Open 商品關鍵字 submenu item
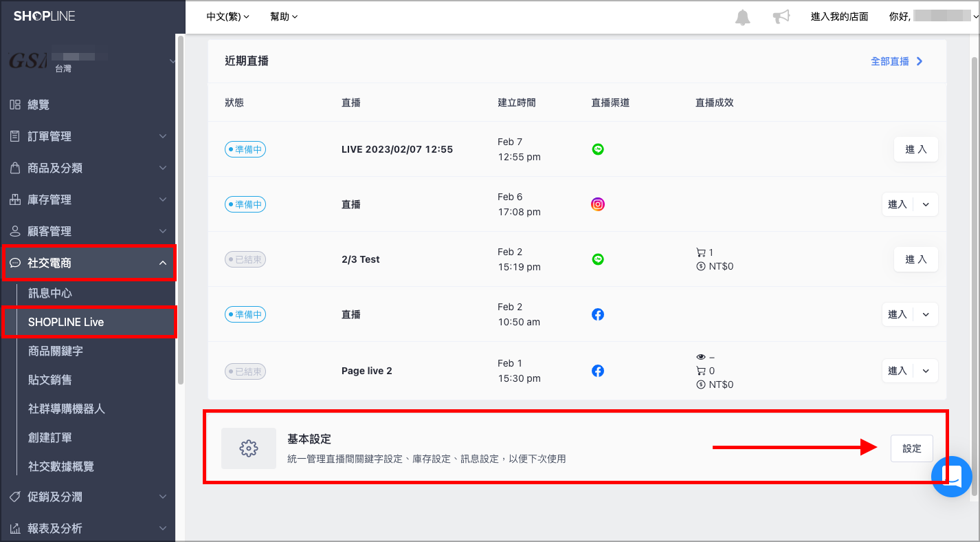980x542 pixels. pos(56,351)
